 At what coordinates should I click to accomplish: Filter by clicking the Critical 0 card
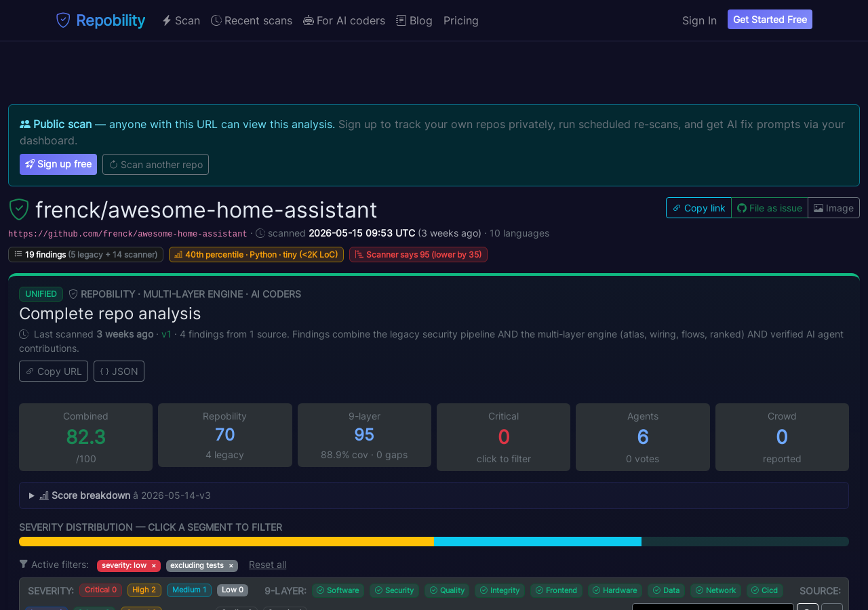coord(503,437)
